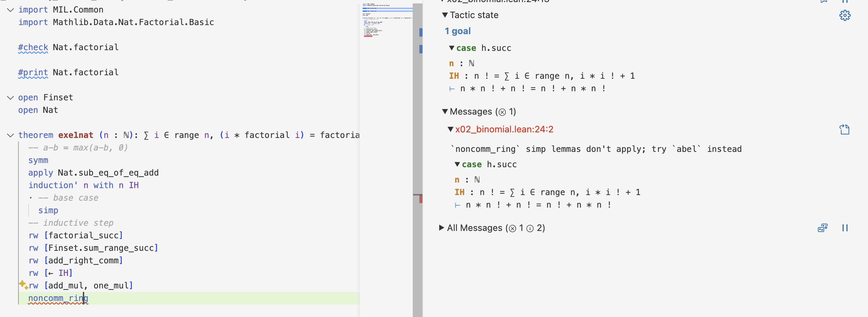Screen dimensions: 868x317
Task: Click the #check command keyword
Action: click(33, 47)
